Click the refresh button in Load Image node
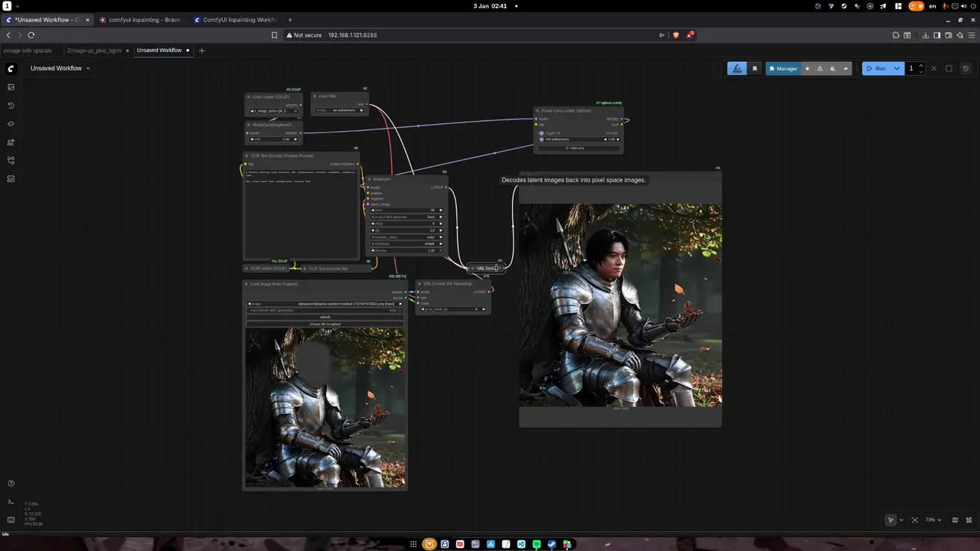Viewport: 980px width, 551px height. [x=325, y=317]
